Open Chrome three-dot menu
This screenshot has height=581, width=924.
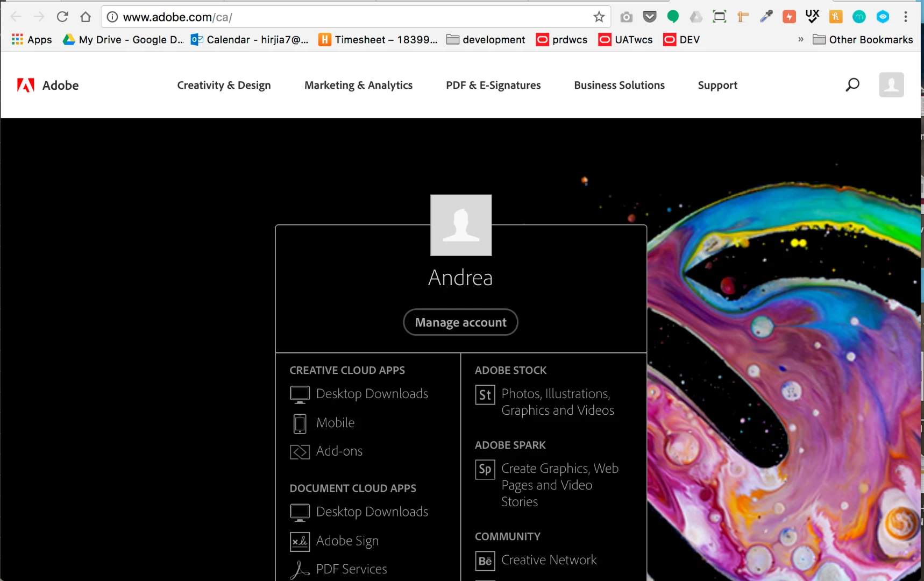[x=906, y=17]
